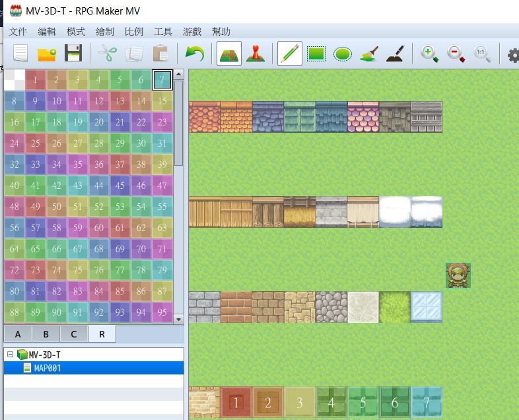
Task: Switch to Map editing mode
Action: tap(229, 53)
